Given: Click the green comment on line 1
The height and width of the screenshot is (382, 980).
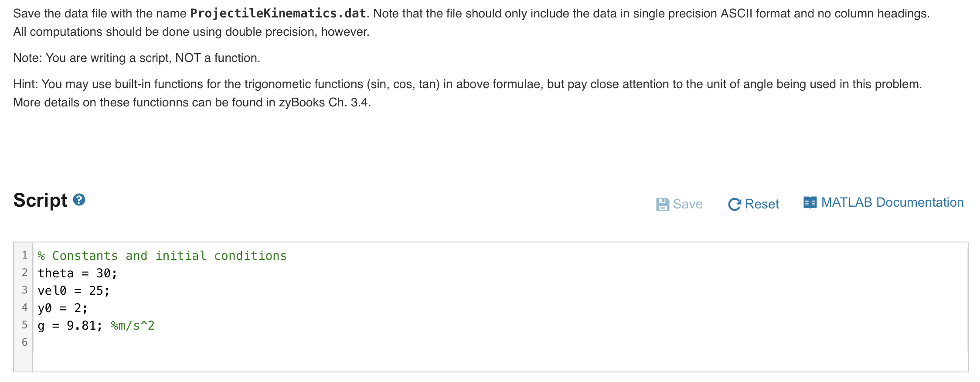Looking at the screenshot, I should pyautogui.click(x=161, y=256).
